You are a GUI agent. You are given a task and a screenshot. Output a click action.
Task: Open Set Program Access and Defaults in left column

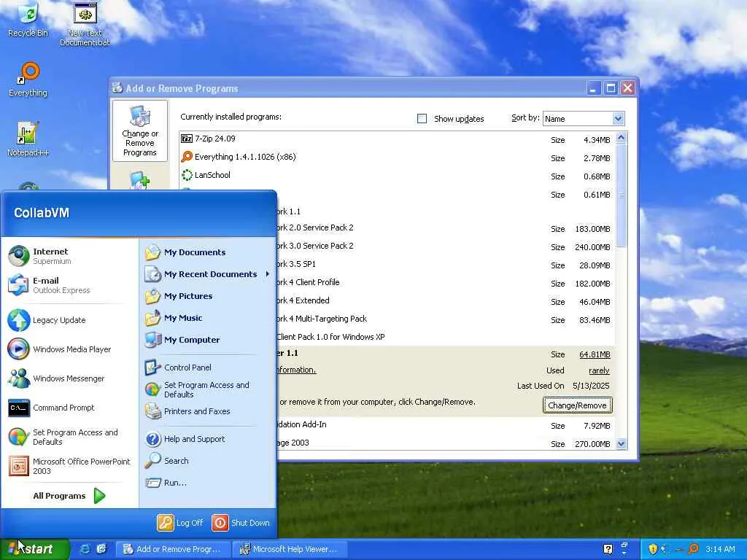coord(69,437)
